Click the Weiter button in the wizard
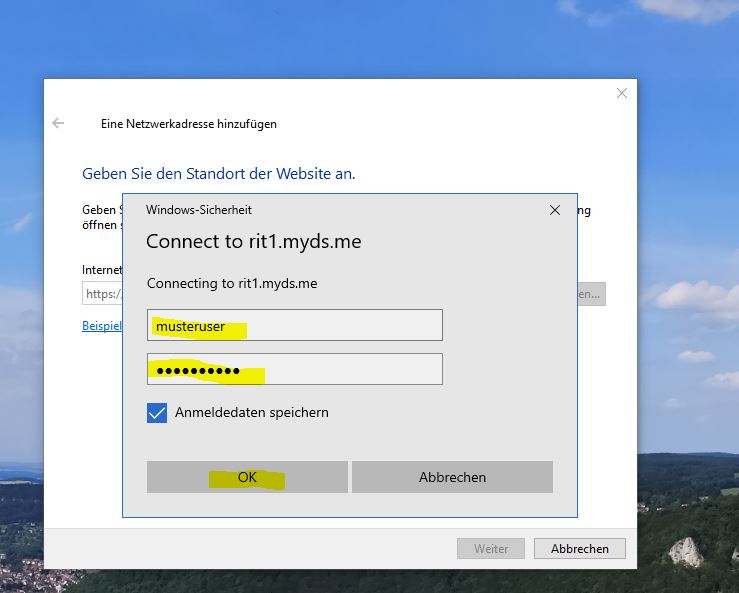 [491, 549]
